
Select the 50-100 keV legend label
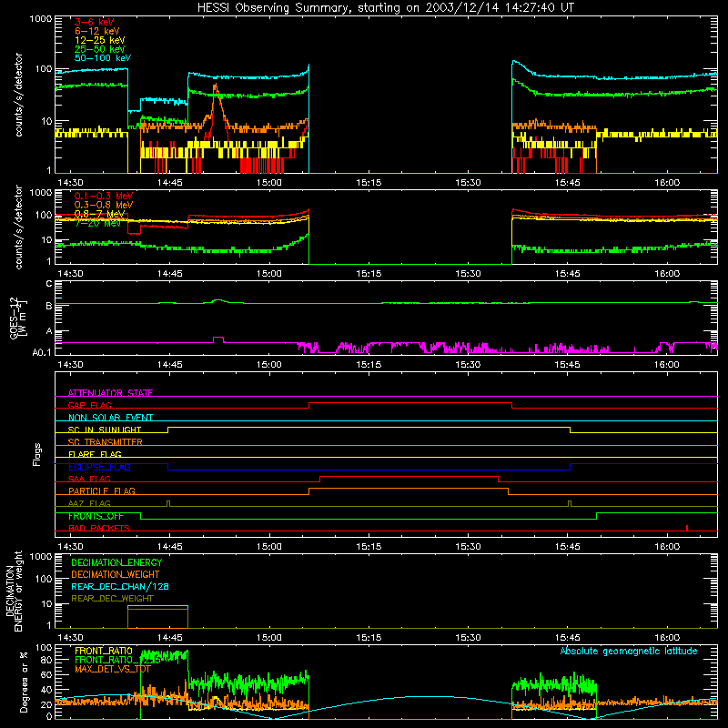[x=103, y=58]
